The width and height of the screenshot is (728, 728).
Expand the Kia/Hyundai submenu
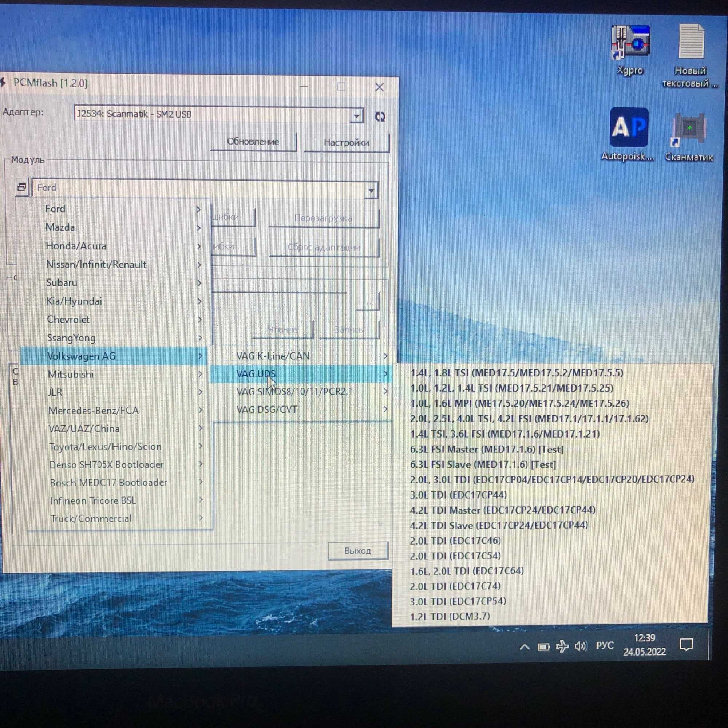[x=114, y=301]
